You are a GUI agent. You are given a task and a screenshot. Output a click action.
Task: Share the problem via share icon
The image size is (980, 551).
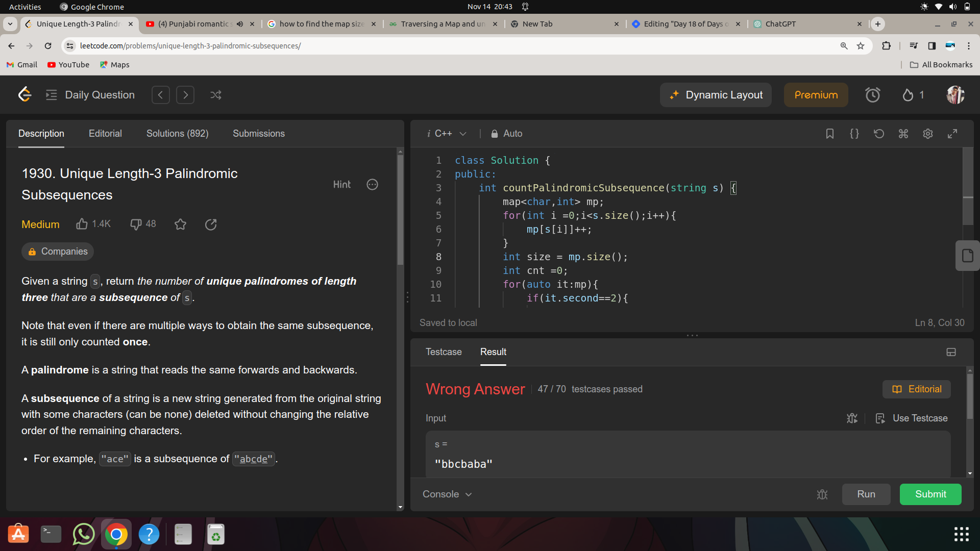(x=211, y=224)
